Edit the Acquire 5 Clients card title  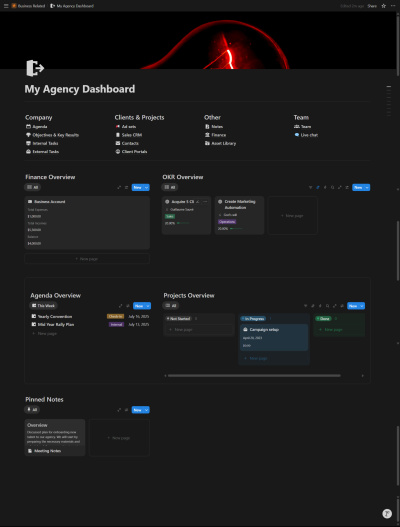tap(198, 202)
